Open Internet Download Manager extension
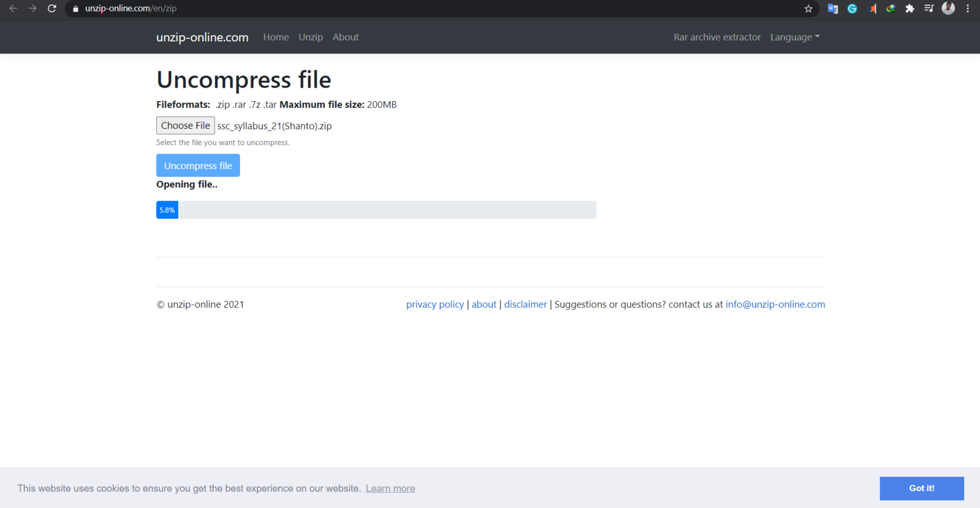Image resolution: width=980 pixels, height=508 pixels. click(x=891, y=9)
